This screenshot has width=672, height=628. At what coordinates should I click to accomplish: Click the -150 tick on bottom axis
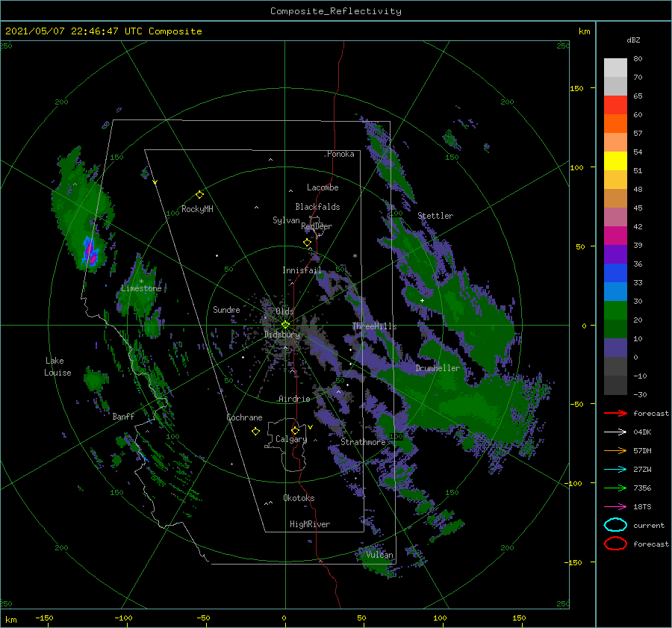click(44, 618)
